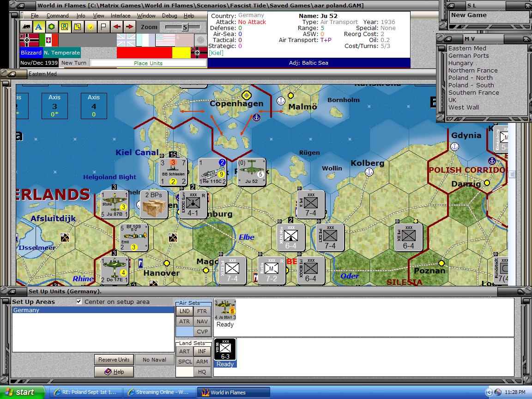This screenshot has height=399, width=532.
Task: Click the Reserve Units button
Action: pos(114,360)
